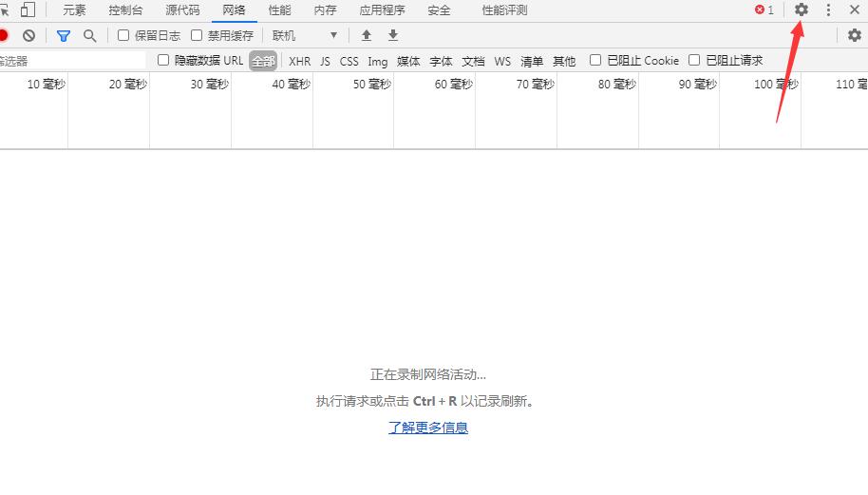This screenshot has width=868, height=495.
Task: Filter requests by 字体
Action: coord(442,61)
